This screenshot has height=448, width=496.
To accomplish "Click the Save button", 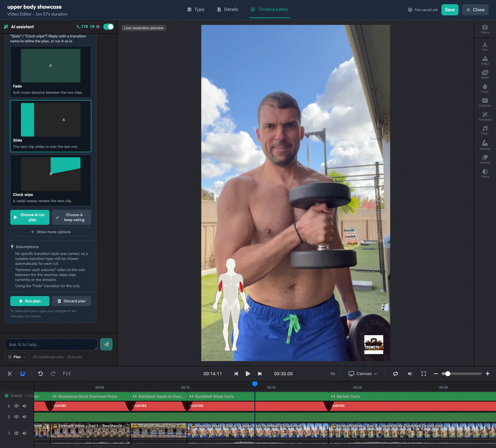I will 449,10.
